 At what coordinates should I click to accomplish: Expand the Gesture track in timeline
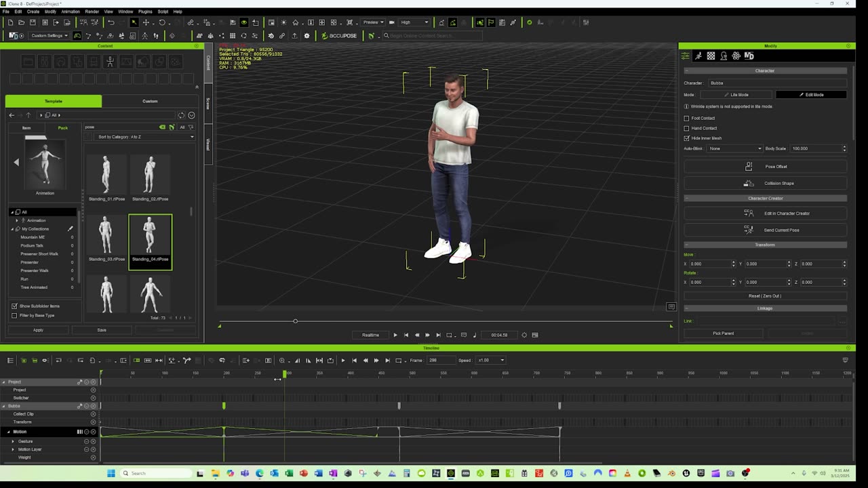coord(13,441)
